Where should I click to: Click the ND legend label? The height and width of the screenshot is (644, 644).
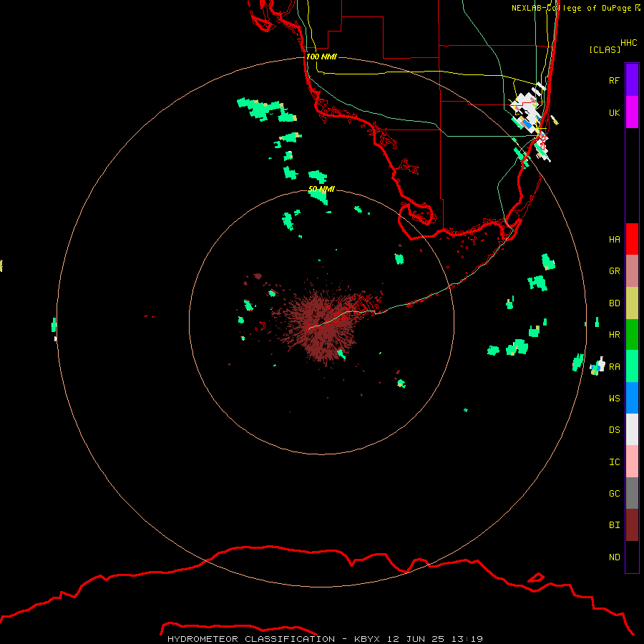pyautogui.click(x=614, y=557)
